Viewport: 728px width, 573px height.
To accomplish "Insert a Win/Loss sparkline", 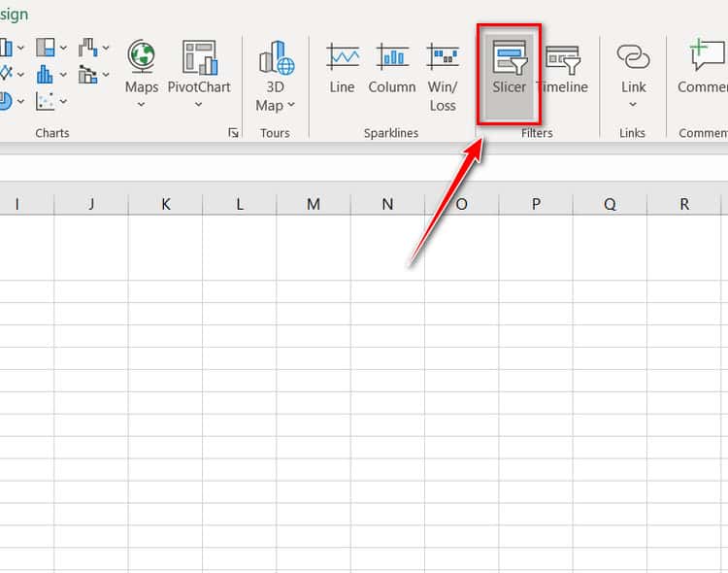I will pos(443,77).
